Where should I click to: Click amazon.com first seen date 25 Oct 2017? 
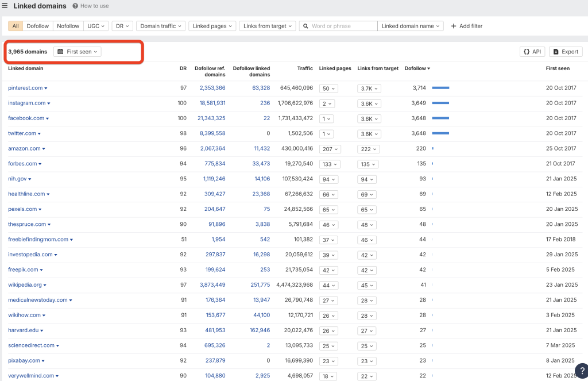(561, 148)
